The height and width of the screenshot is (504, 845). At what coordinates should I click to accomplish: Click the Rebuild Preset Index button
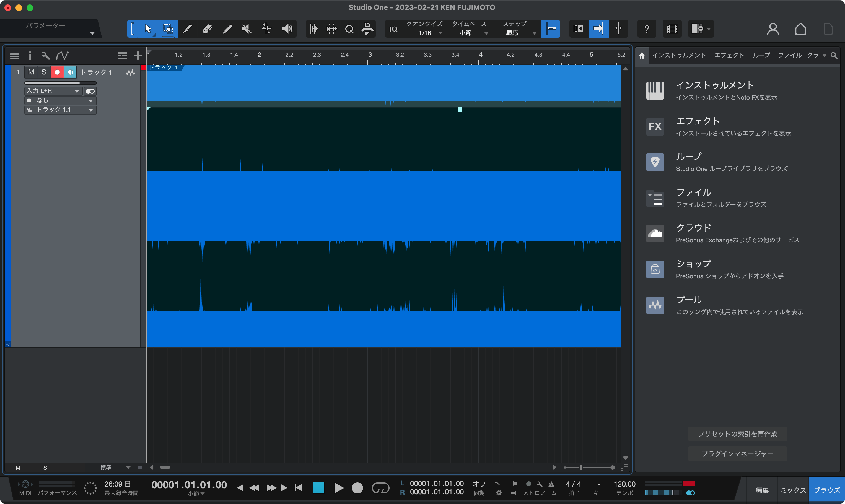[737, 434]
